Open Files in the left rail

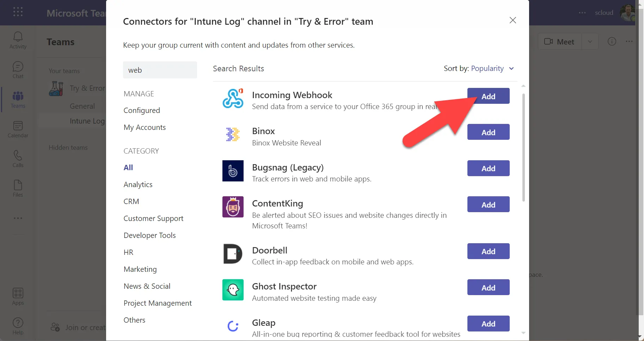click(x=18, y=189)
